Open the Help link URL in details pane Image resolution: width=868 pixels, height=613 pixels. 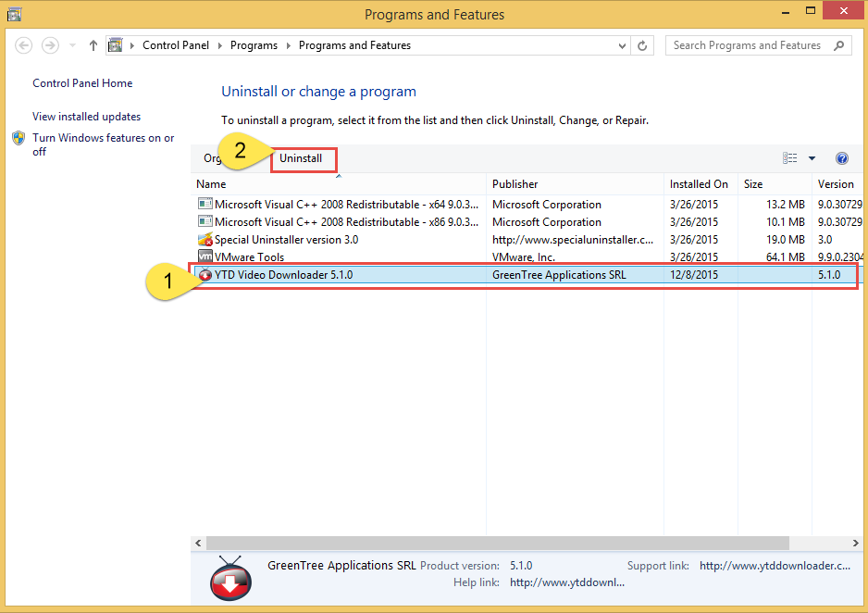[x=567, y=582]
